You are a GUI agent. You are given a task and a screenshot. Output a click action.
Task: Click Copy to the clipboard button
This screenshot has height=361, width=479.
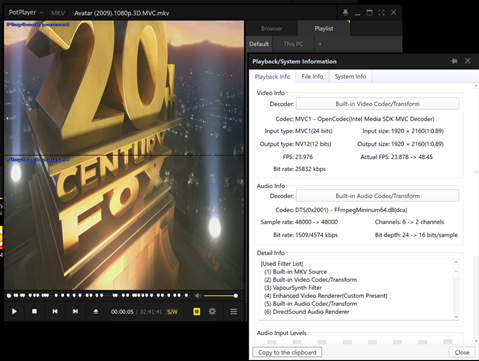click(x=287, y=352)
